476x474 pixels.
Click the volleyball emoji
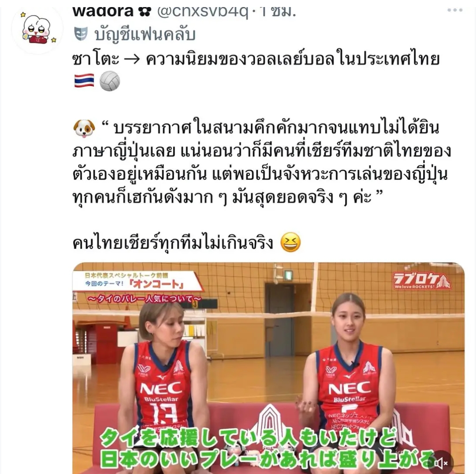click(x=110, y=81)
